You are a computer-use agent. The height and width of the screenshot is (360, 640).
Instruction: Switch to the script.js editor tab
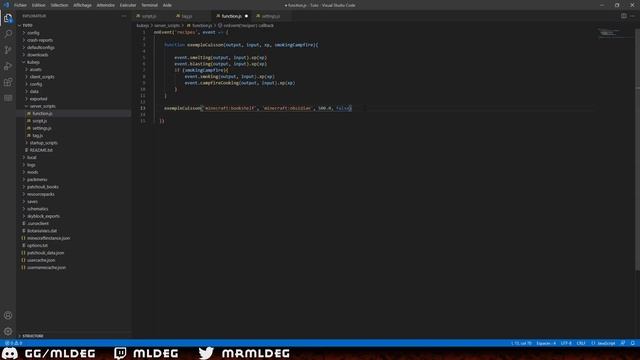coord(149,16)
